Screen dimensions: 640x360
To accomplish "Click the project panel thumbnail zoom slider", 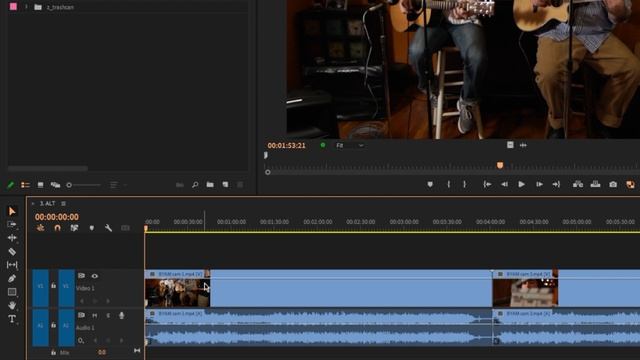I will pyautogui.click(x=69, y=185).
